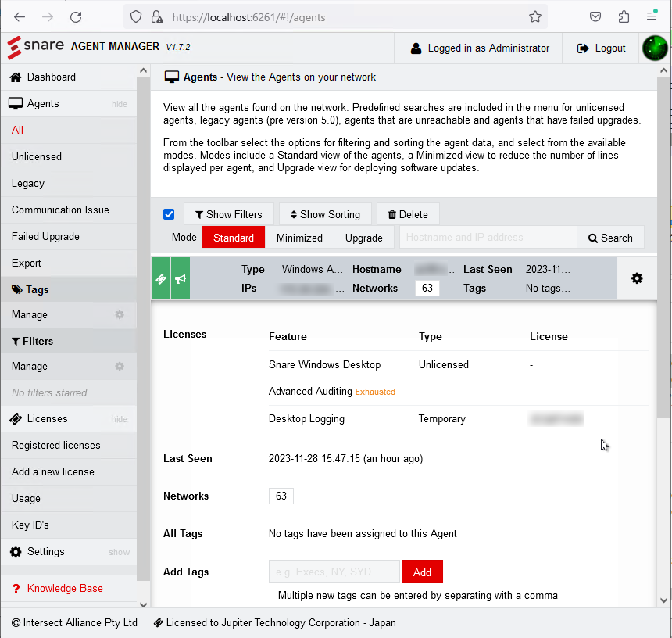Click the Snare logo
The height and width of the screenshot is (638, 672).
pos(36,47)
